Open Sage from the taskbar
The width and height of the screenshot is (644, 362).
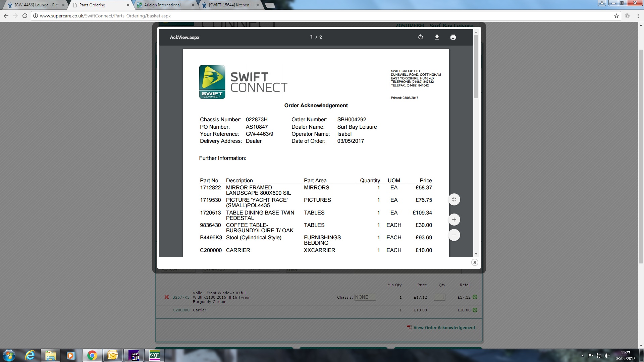point(154,355)
